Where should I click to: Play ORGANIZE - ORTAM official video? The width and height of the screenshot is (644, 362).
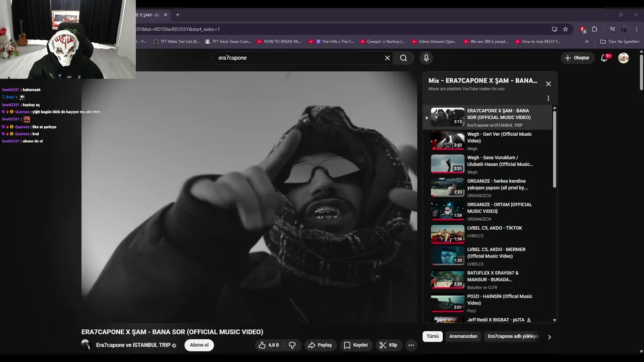pyautogui.click(x=487, y=212)
